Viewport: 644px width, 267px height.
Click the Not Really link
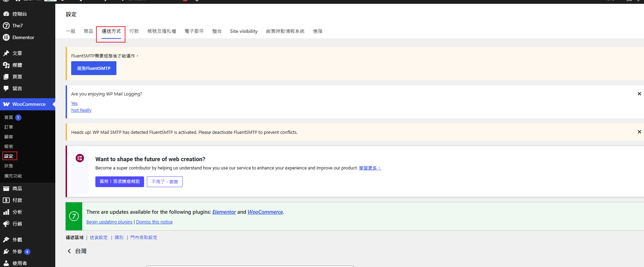tap(81, 110)
